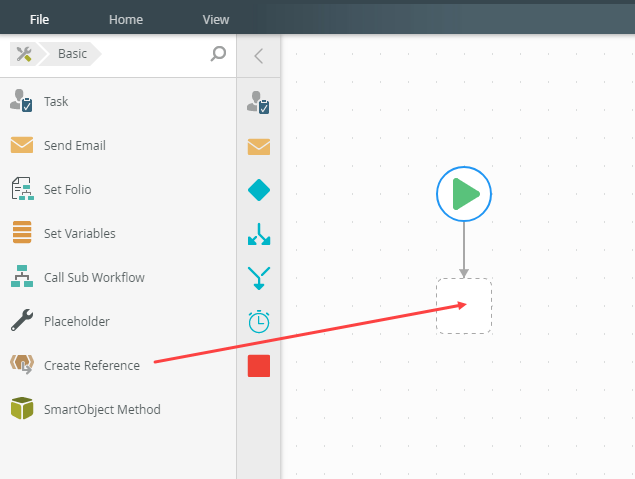Click the Set Variables stacked icon
635x479 pixels.
22,232
